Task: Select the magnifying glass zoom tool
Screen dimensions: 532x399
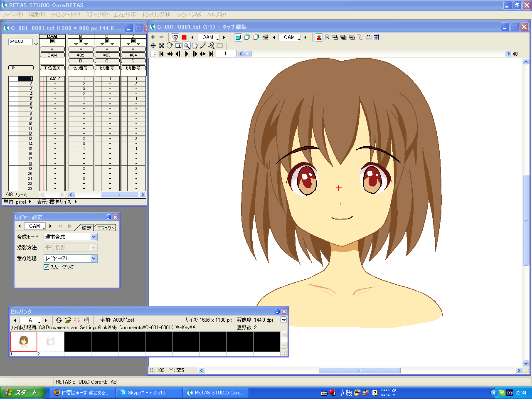Action: [187, 46]
